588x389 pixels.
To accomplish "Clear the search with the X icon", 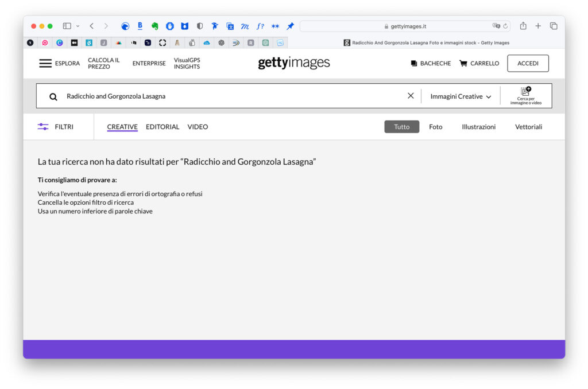I will (x=411, y=96).
